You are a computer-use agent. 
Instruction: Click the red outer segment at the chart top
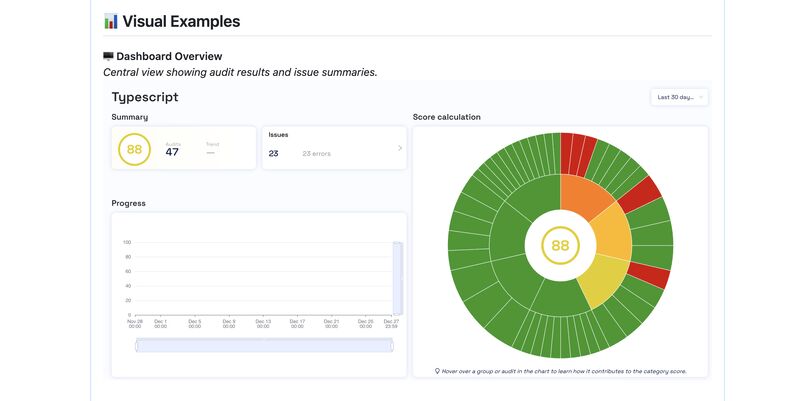pos(577,151)
